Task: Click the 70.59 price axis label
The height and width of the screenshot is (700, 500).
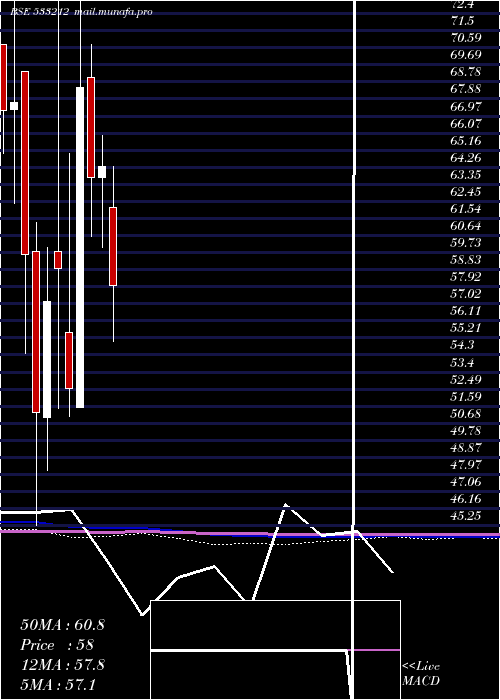Action: pos(466,38)
